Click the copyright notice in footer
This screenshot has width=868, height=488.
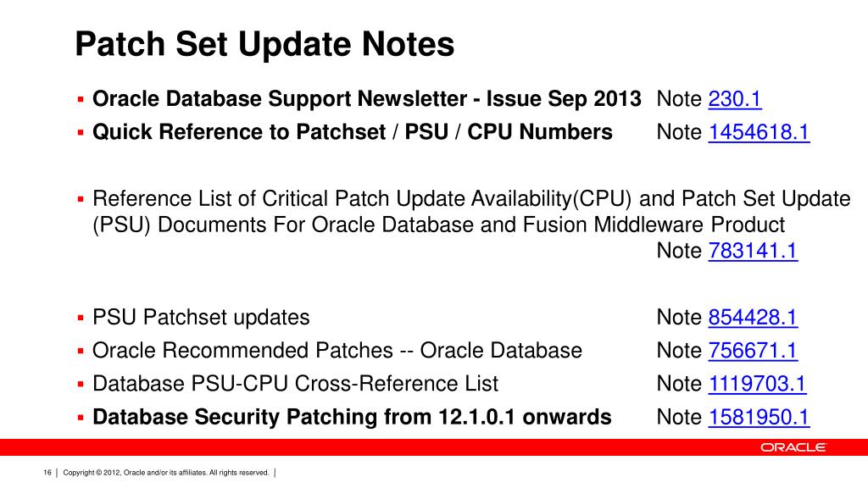(x=165, y=473)
